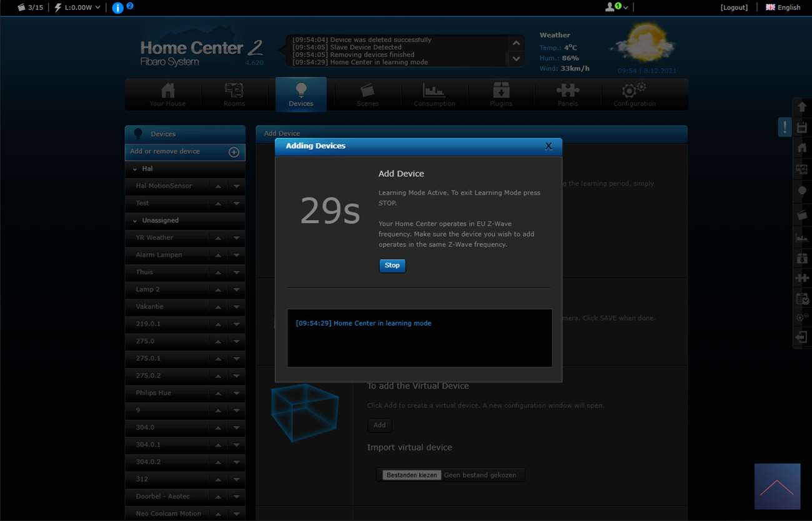Click the scroll-to-top arrow in bottom corner
The image size is (812, 521).
point(777,487)
